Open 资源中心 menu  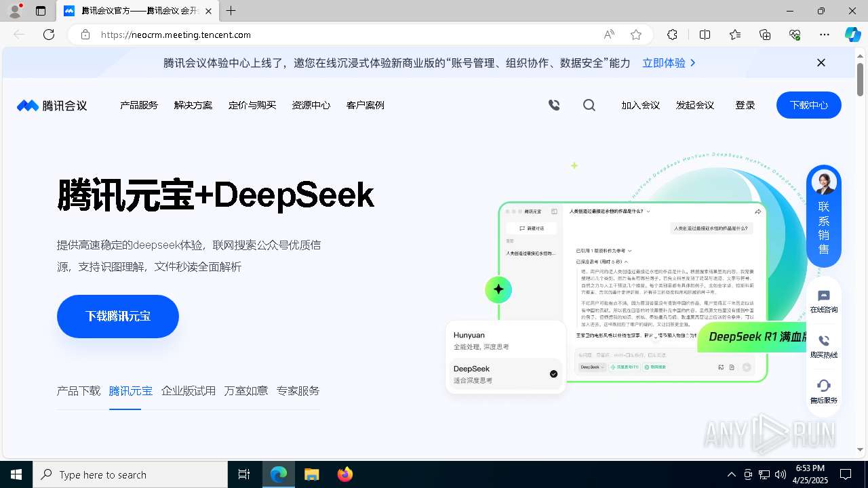coord(311,105)
